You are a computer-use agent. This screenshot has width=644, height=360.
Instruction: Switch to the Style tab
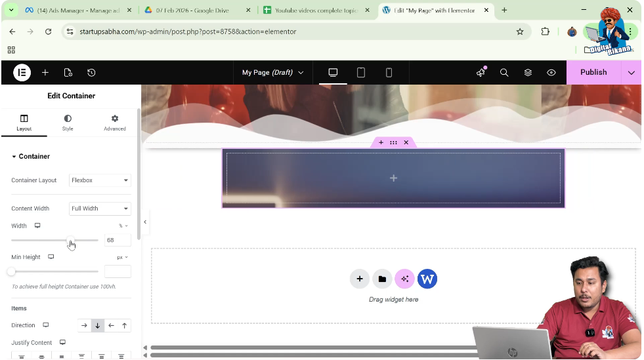click(68, 123)
